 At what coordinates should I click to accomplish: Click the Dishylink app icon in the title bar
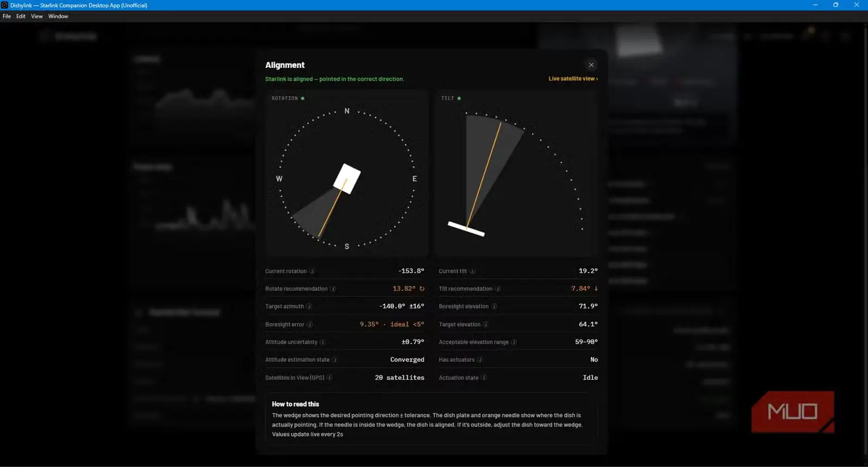[x=4, y=5]
